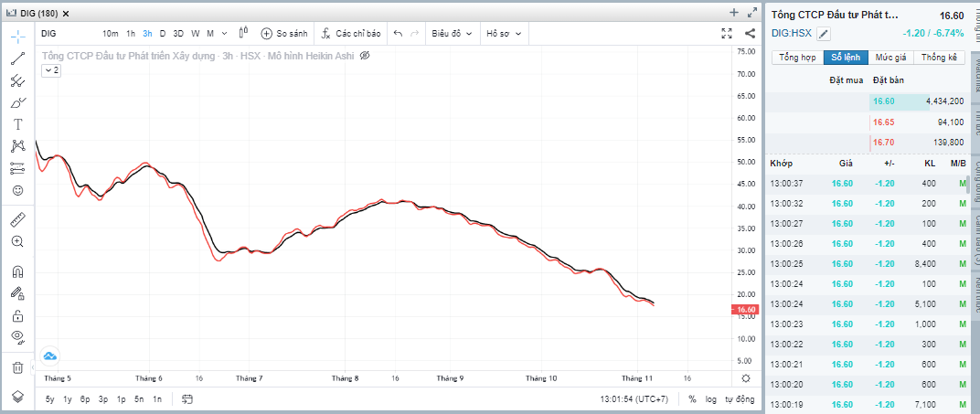
Task: Select the W weekly interval
Action: point(196,33)
